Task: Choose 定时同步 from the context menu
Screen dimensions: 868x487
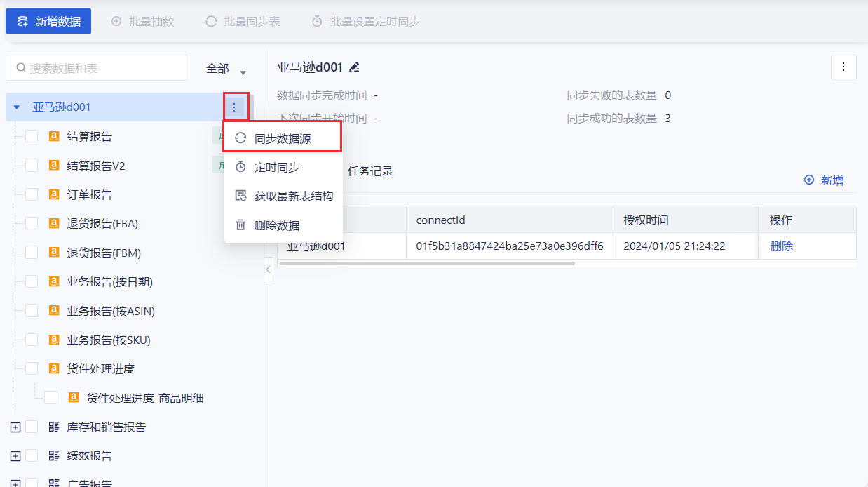Action: coord(283,167)
